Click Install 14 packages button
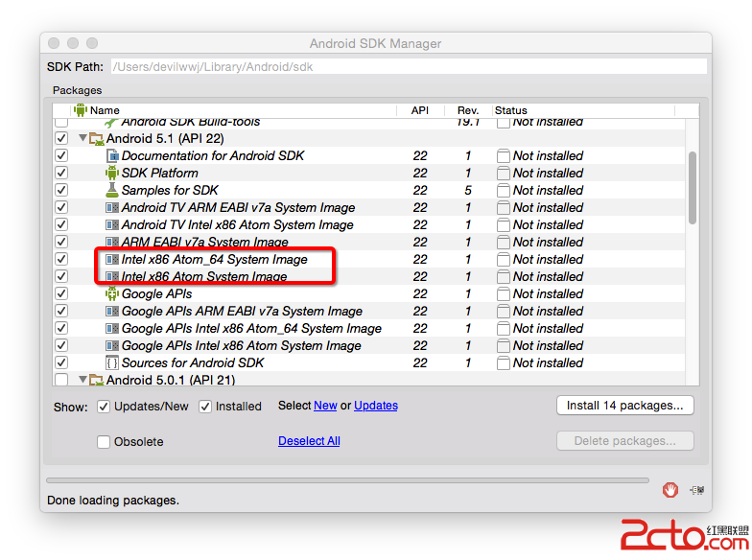 coord(625,406)
